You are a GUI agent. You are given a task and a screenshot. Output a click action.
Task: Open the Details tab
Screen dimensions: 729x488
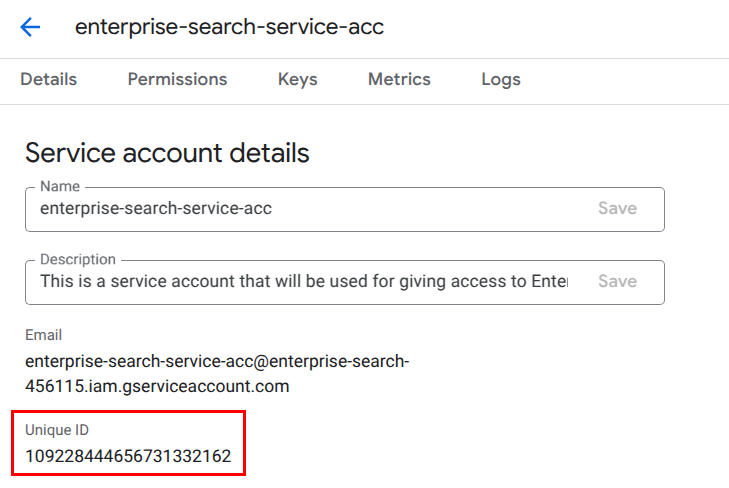tap(49, 79)
